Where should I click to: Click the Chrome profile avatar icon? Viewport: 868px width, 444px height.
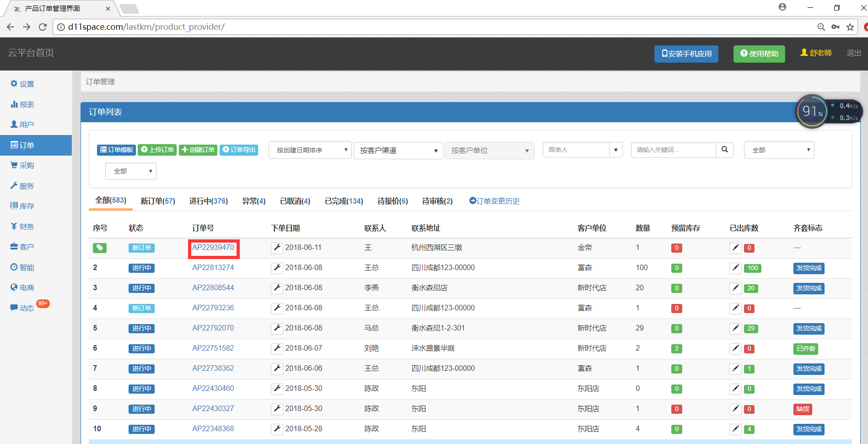coord(782,7)
